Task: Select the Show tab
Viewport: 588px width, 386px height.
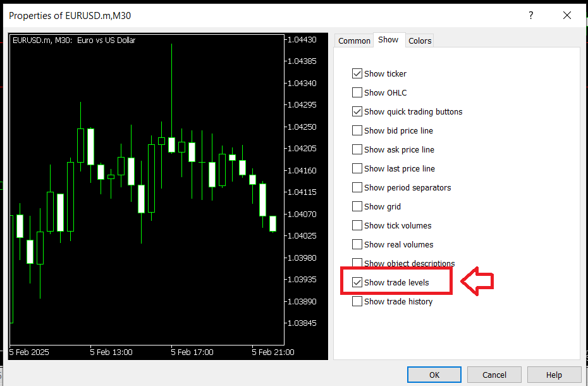Action: click(x=388, y=40)
